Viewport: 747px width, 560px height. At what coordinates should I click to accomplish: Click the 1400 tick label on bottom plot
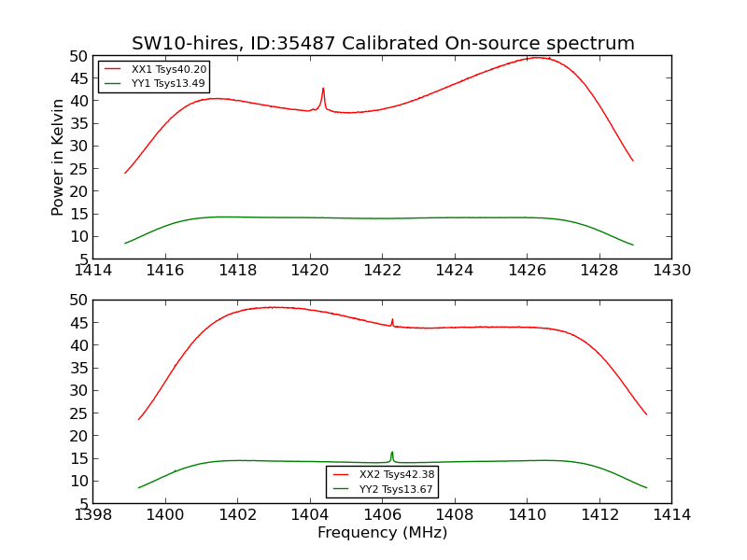click(x=165, y=515)
